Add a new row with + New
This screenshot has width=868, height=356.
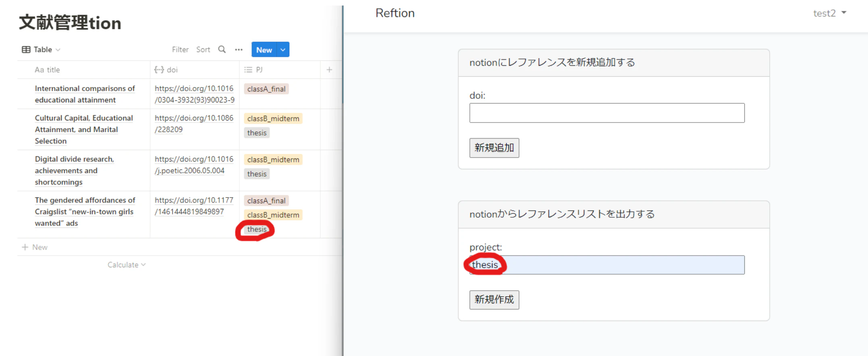tap(35, 247)
